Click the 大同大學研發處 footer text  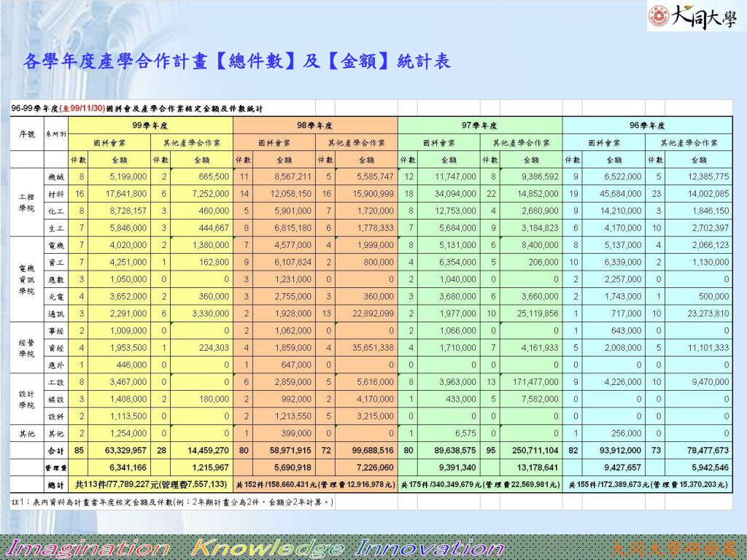pos(673,548)
